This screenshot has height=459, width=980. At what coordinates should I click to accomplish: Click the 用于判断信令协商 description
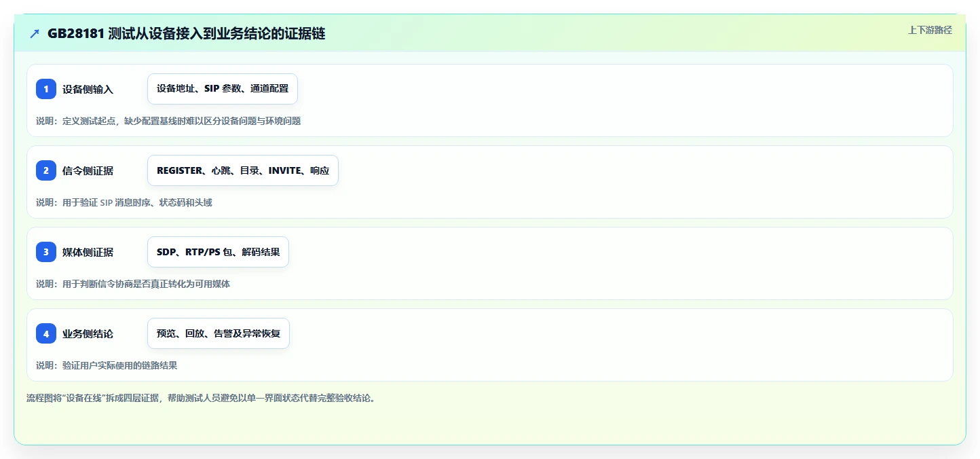[133, 284]
